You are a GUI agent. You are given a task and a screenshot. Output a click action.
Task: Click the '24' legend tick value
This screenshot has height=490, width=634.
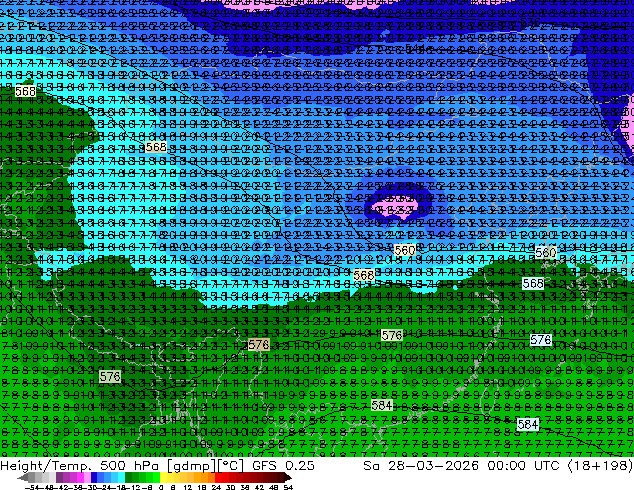coord(216,487)
